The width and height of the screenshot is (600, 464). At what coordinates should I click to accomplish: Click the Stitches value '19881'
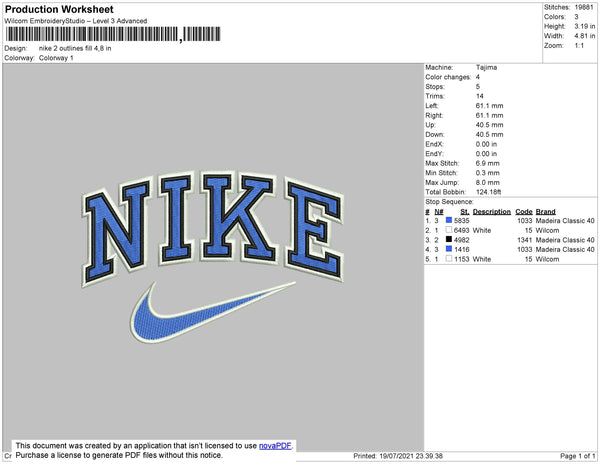pos(584,7)
